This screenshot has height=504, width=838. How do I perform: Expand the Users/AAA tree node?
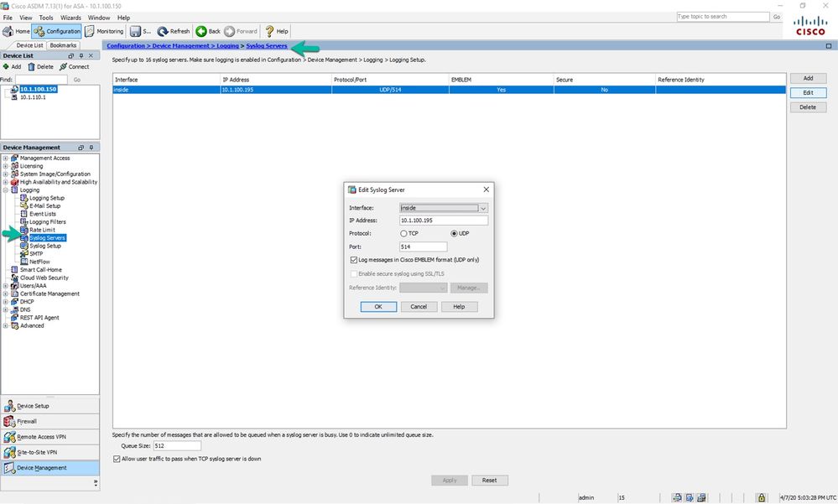click(5, 286)
